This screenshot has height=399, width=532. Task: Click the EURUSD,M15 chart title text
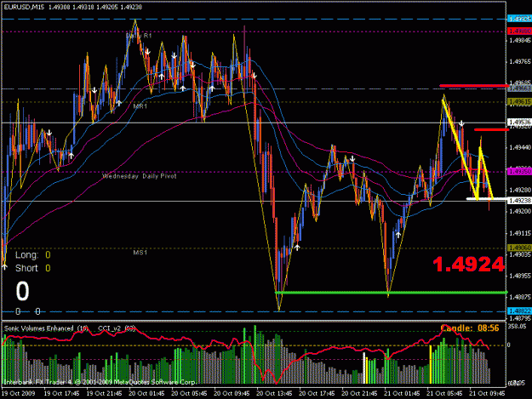tap(24, 7)
